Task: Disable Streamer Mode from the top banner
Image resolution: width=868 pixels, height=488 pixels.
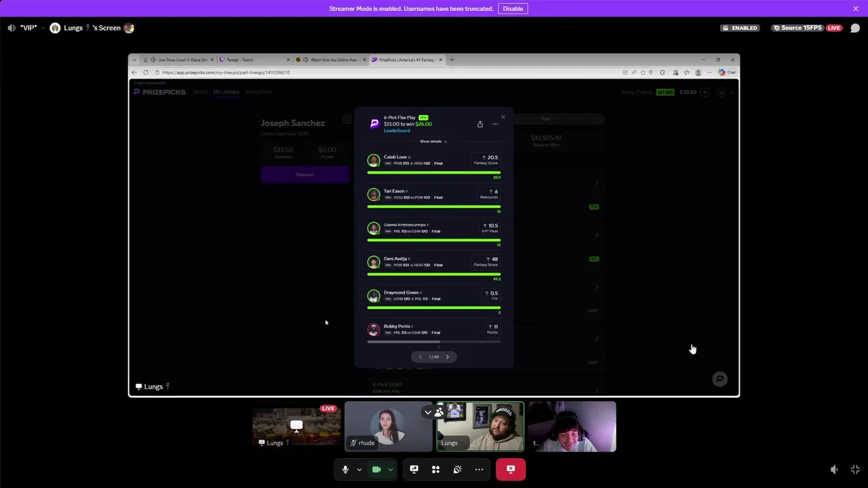Action: [x=513, y=9]
